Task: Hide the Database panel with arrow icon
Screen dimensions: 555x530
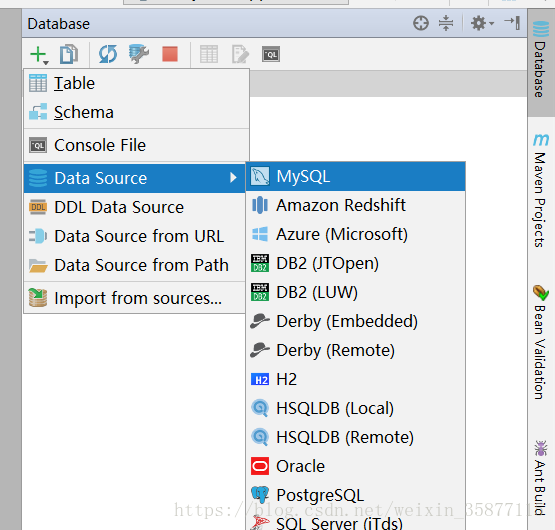Action: pos(512,23)
